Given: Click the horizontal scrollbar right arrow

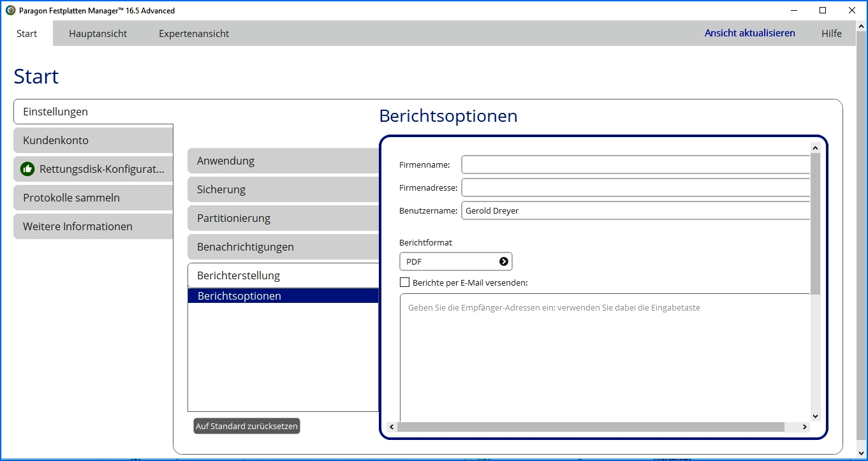Looking at the screenshot, I should click(x=805, y=427).
